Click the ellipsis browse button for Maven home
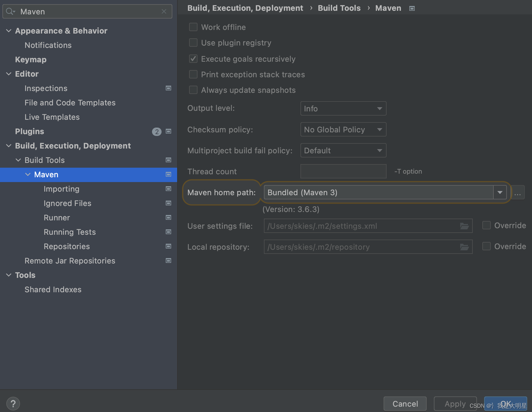 518,193
